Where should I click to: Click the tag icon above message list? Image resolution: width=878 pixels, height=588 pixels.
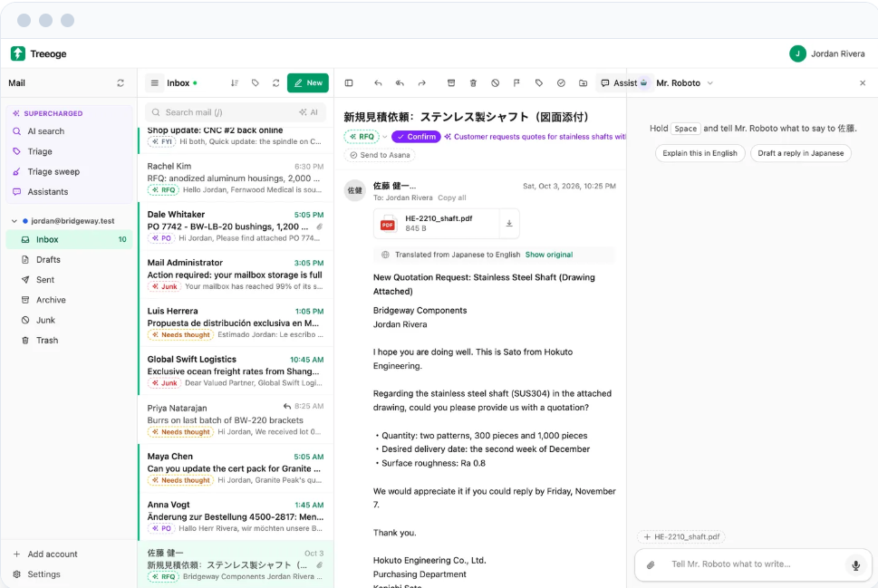click(x=256, y=82)
